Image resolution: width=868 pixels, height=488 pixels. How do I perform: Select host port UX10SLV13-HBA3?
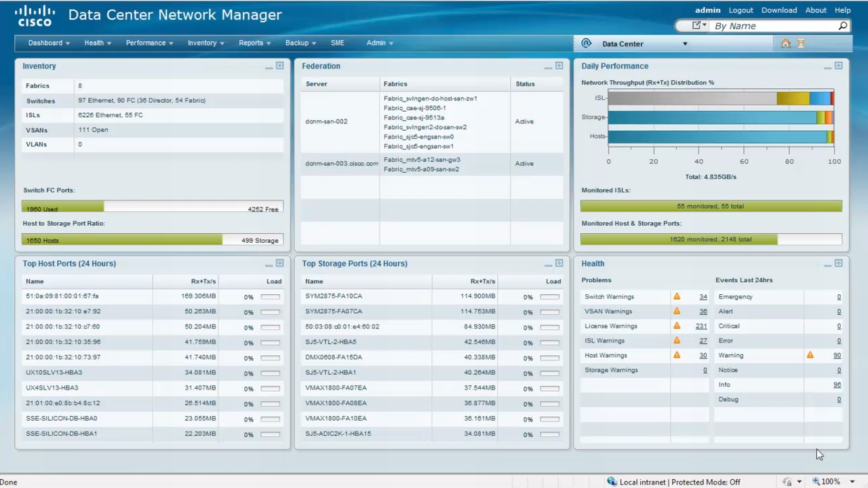tap(54, 372)
